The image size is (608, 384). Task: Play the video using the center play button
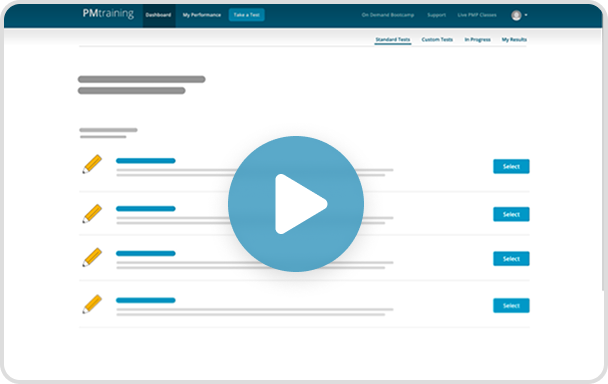coord(296,204)
